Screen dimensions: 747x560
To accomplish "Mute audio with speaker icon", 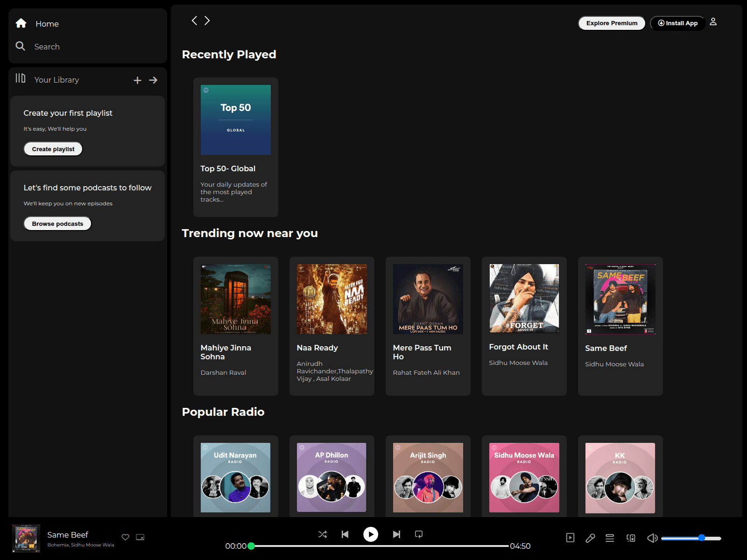I will 652,538.
